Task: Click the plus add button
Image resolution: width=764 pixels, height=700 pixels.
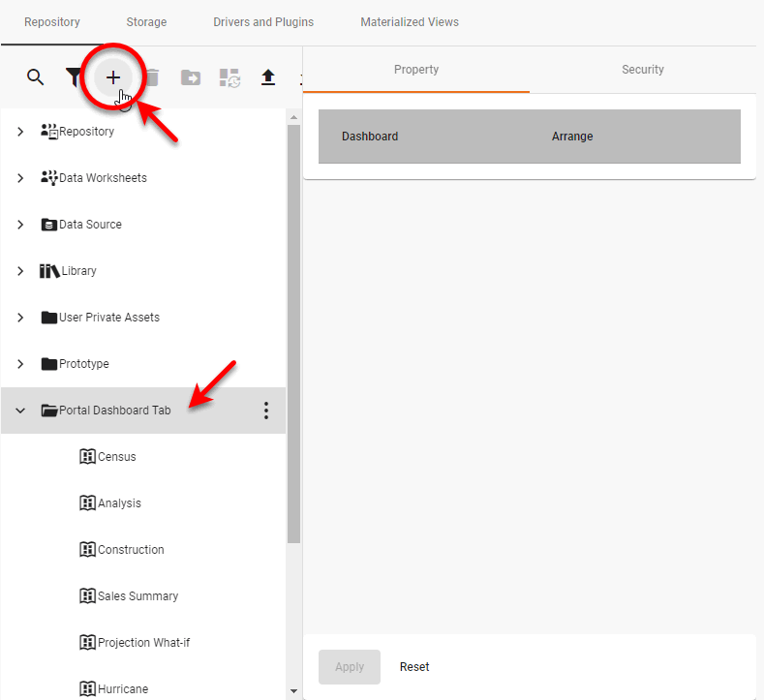Action: [113, 77]
